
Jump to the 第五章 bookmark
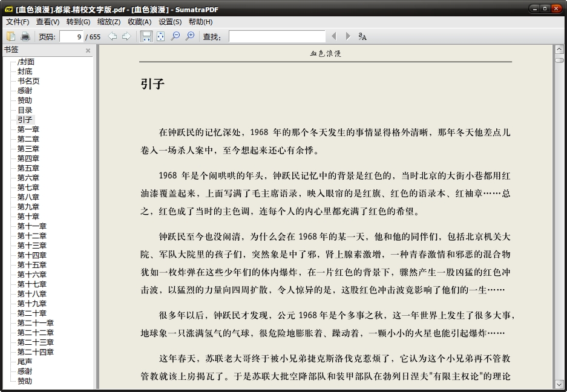click(28, 168)
